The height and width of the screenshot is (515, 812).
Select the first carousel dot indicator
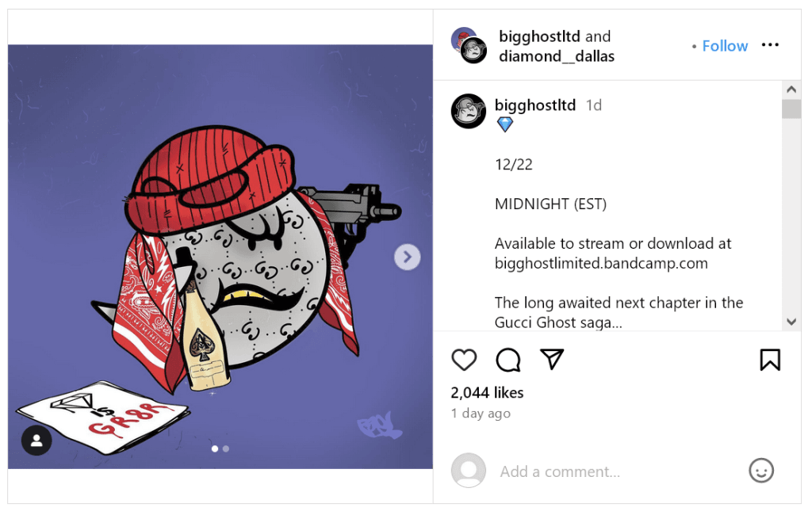214,448
